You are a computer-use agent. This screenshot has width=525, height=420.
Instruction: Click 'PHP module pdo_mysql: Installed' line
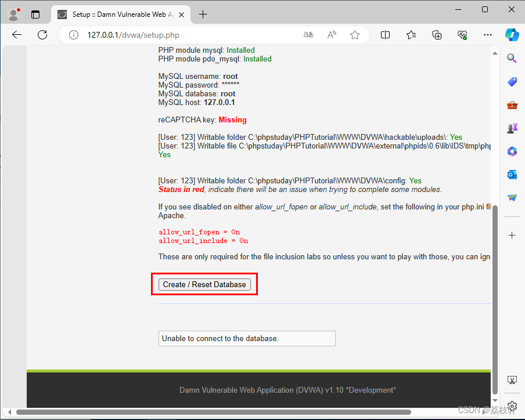click(x=215, y=59)
